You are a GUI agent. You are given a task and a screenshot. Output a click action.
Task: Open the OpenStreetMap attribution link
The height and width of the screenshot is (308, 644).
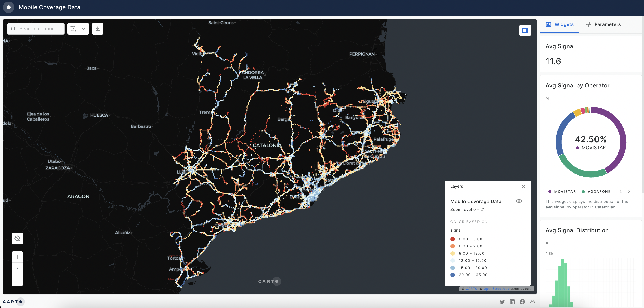(x=497, y=289)
